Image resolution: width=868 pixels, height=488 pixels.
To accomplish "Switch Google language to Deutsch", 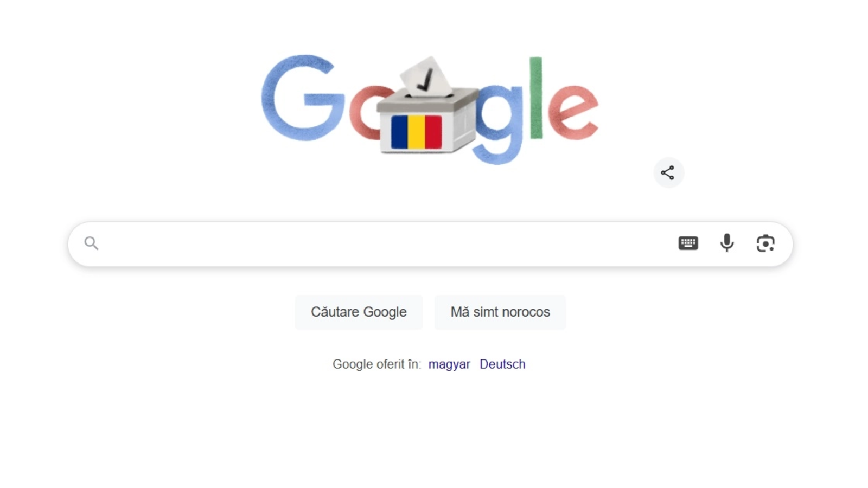I will pyautogui.click(x=502, y=364).
